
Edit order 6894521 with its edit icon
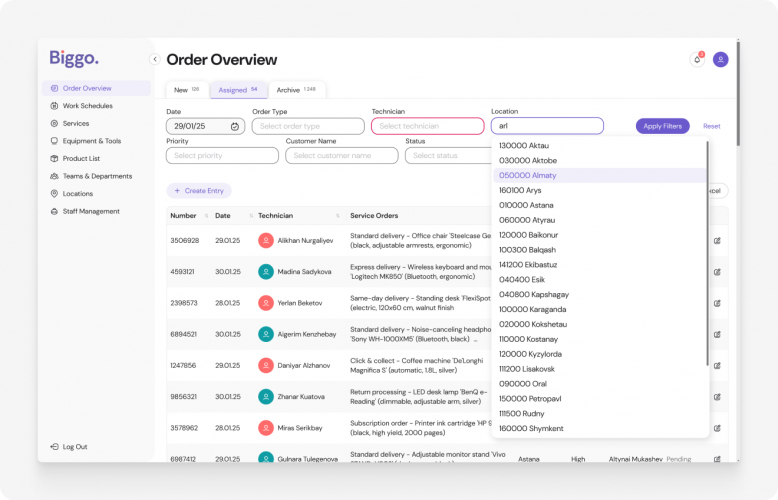pos(717,334)
